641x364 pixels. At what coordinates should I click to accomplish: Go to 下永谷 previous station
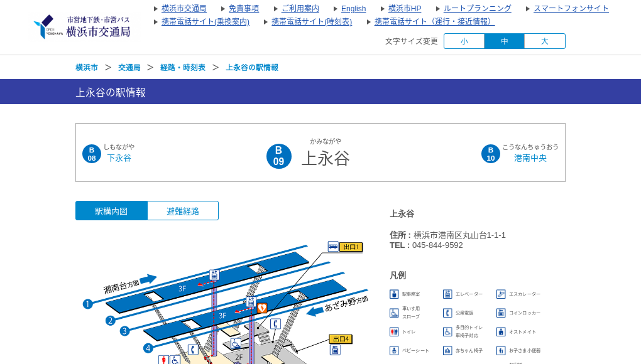point(119,158)
